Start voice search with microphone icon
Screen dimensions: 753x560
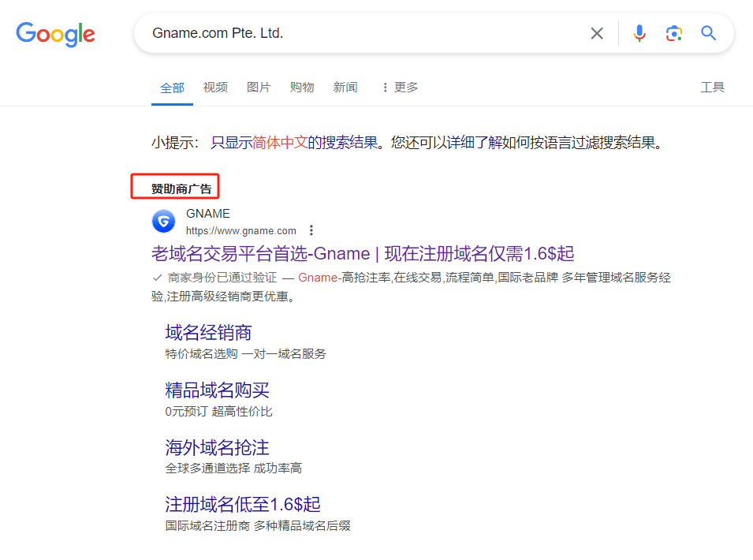639,33
